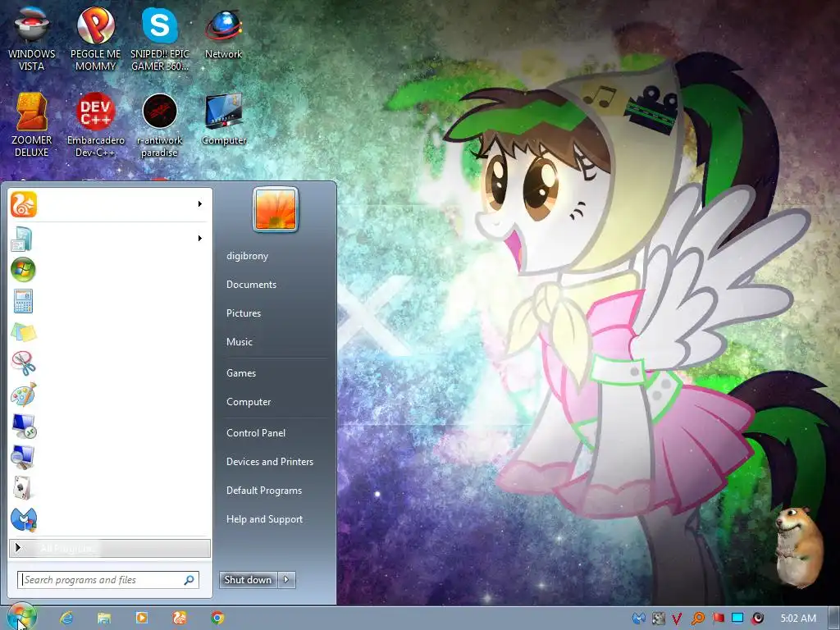Click the Search programs and files box
This screenshot has height=630, width=840.
108,580
